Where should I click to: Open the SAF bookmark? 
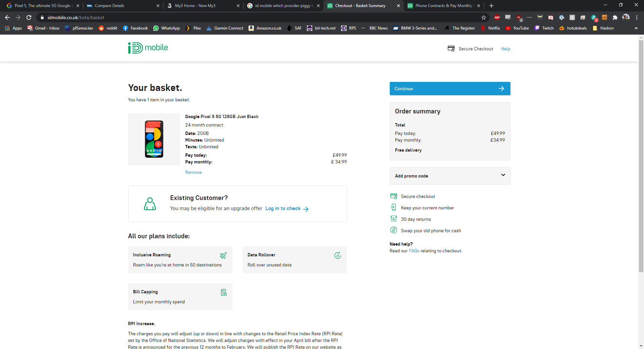pos(294,28)
